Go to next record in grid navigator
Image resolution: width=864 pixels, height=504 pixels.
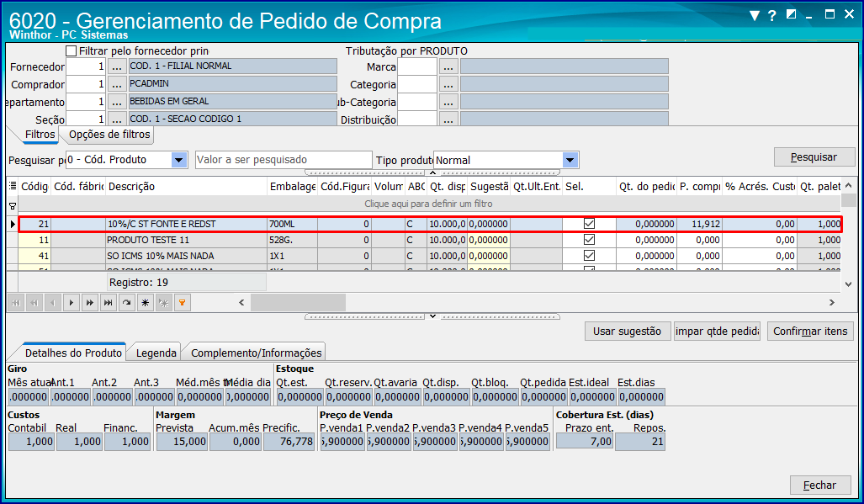72,302
